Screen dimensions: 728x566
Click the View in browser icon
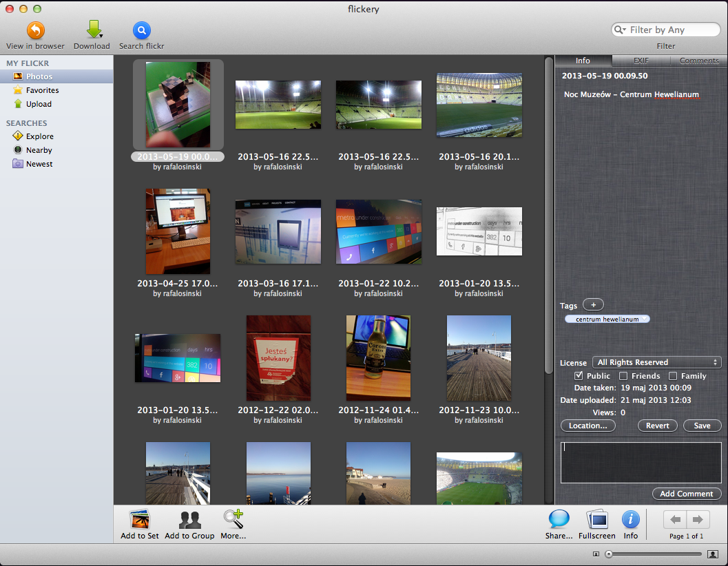(35, 31)
